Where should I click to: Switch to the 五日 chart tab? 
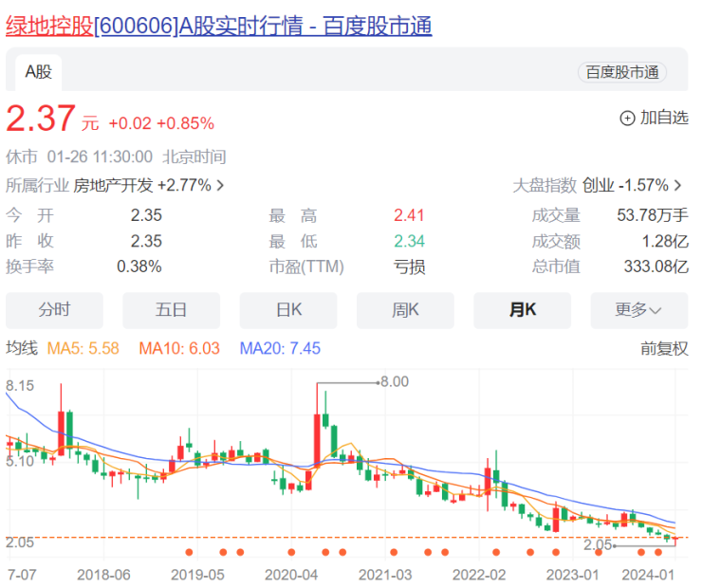[x=171, y=310]
